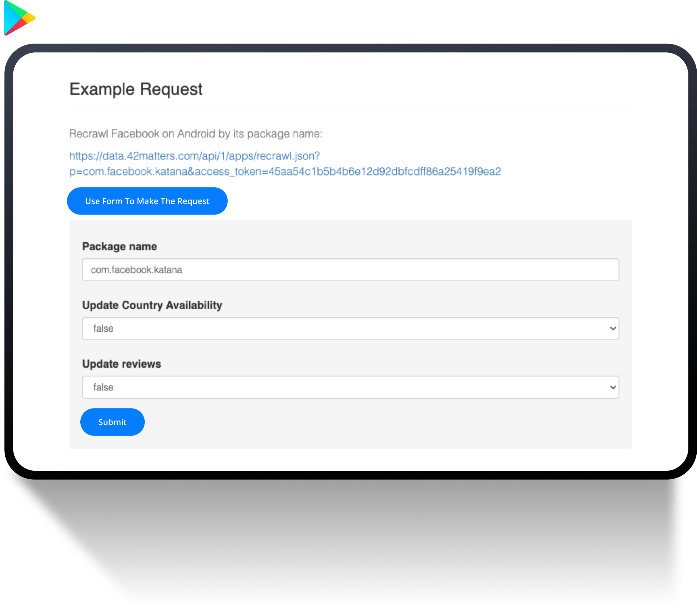697x616 pixels.
Task: Click the Package name label
Action: coord(119,246)
